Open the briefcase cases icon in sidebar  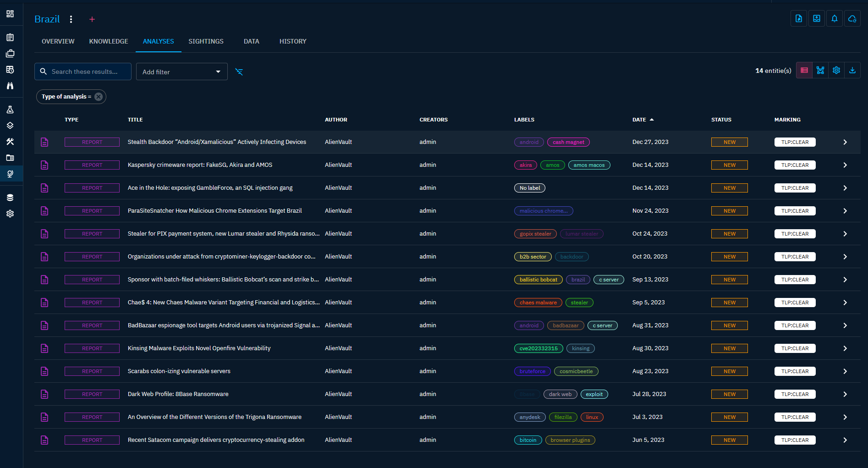(10, 54)
